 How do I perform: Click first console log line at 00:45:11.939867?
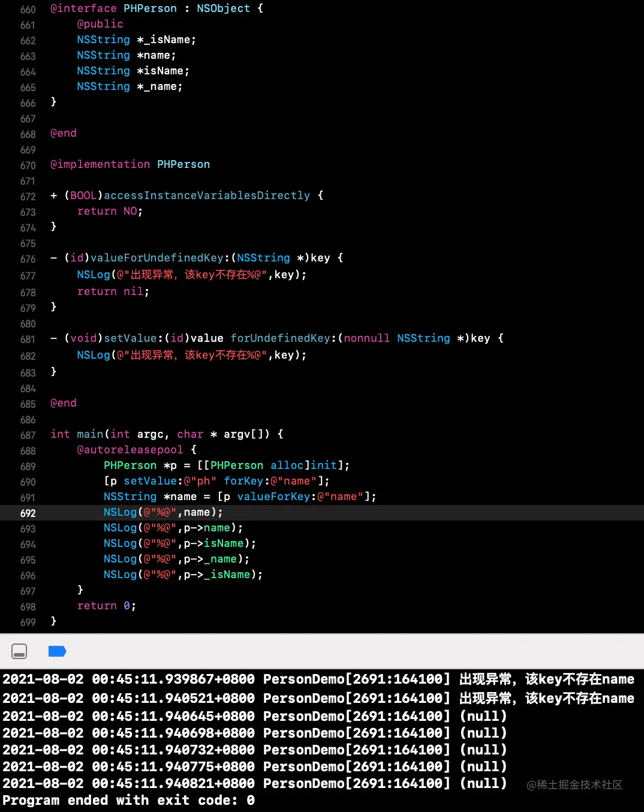point(318,679)
